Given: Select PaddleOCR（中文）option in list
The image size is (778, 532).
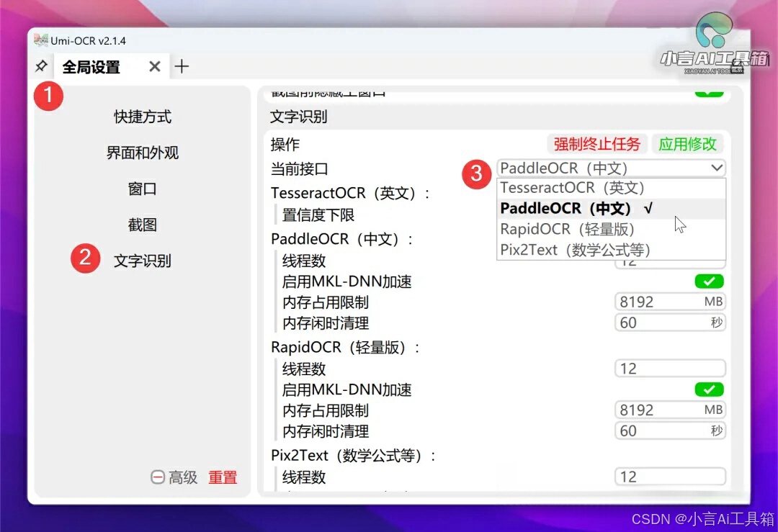Looking at the screenshot, I should click(611, 209).
